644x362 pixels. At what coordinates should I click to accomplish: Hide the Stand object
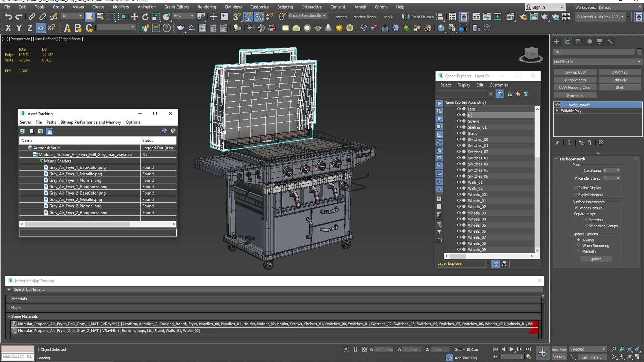459,133
